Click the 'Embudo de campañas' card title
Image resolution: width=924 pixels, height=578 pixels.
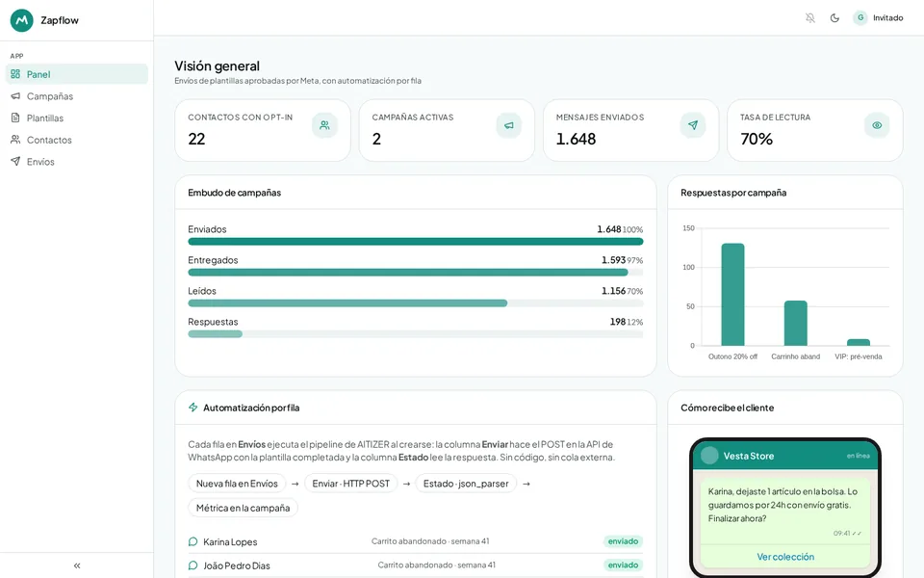pos(235,193)
